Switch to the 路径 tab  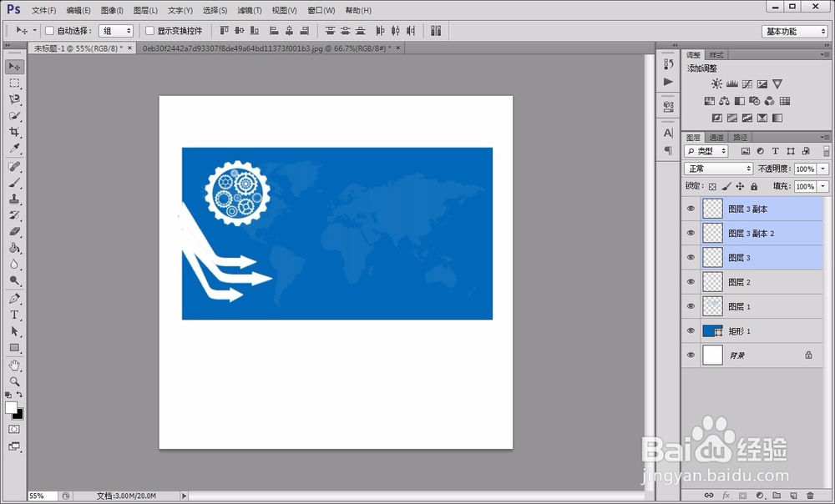[740, 138]
